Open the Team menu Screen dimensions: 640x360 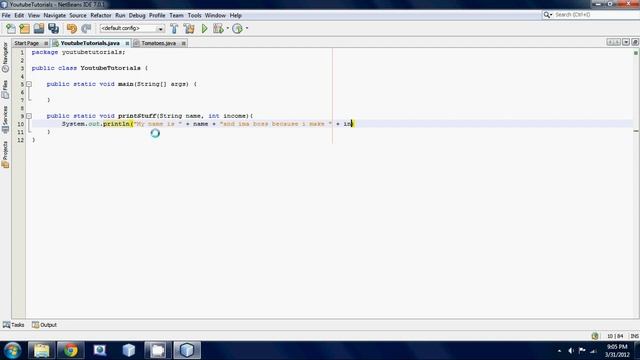pos(176,15)
